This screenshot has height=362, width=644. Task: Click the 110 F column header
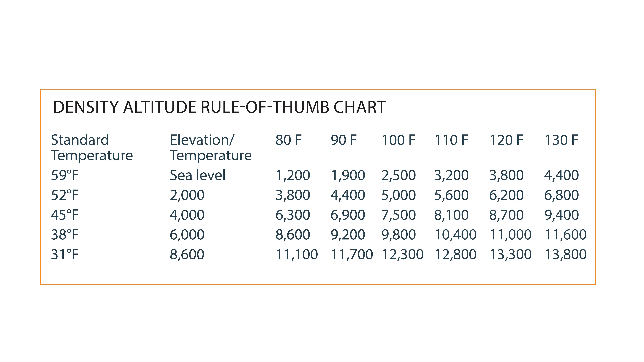[451, 140]
